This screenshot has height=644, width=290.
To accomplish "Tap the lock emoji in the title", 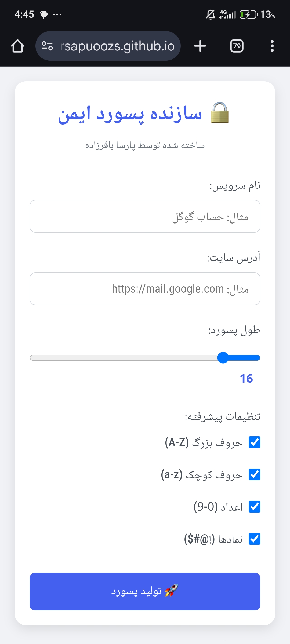I will tap(220, 113).
